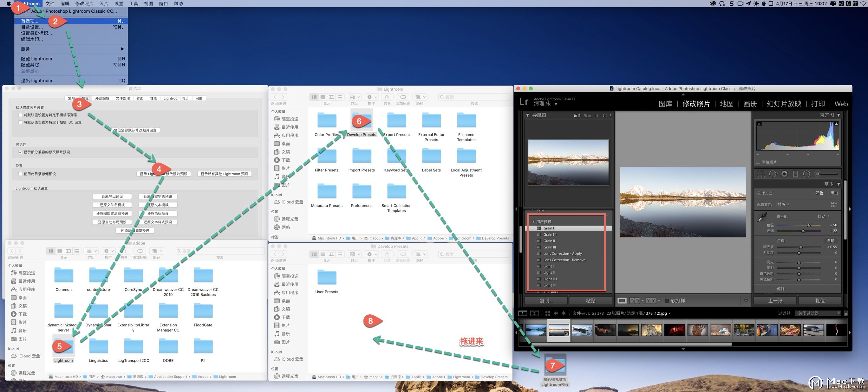Click main monitor button labeled 1
Screen dimensions: 868x392
click(523, 313)
